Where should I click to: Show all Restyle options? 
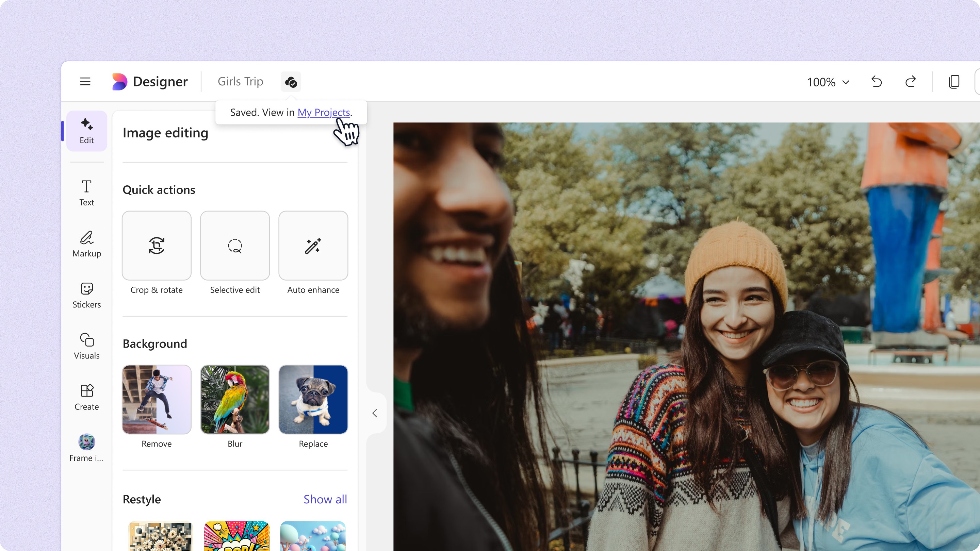click(325, 499)
